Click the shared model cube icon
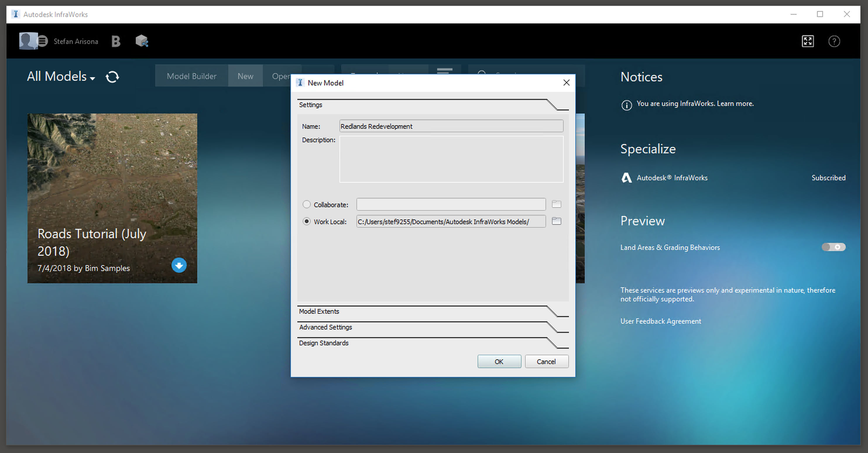Screen dimensions: 868x453 [x=142, y=41]
